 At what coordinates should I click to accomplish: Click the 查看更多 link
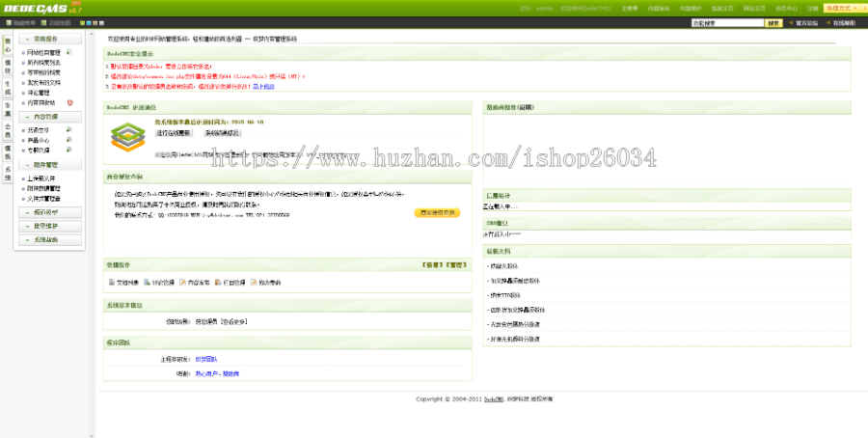point(234,321)
